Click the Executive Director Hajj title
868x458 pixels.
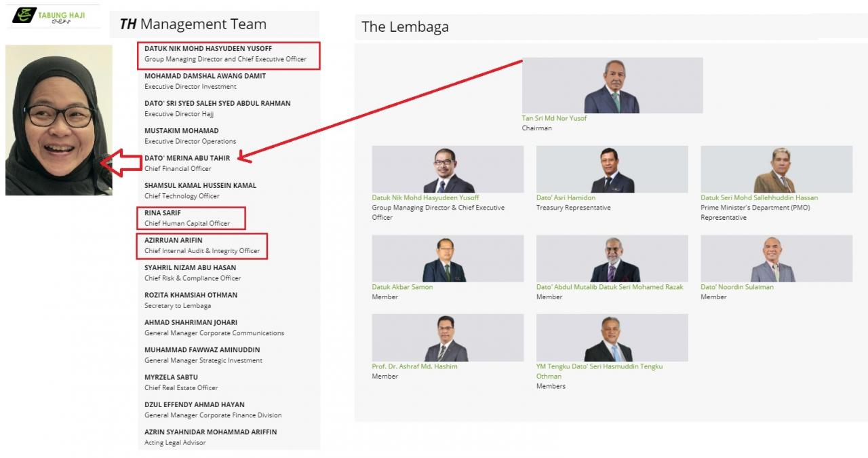pyautogui.click(x=178, y=114)
